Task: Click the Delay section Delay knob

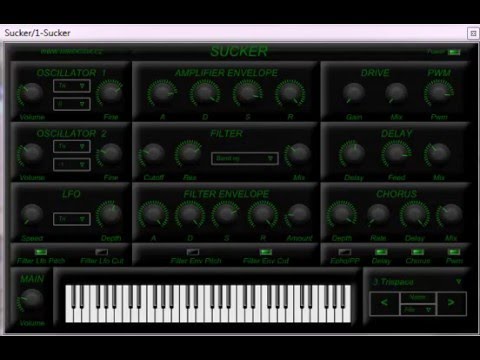Action: click(353, 154)
